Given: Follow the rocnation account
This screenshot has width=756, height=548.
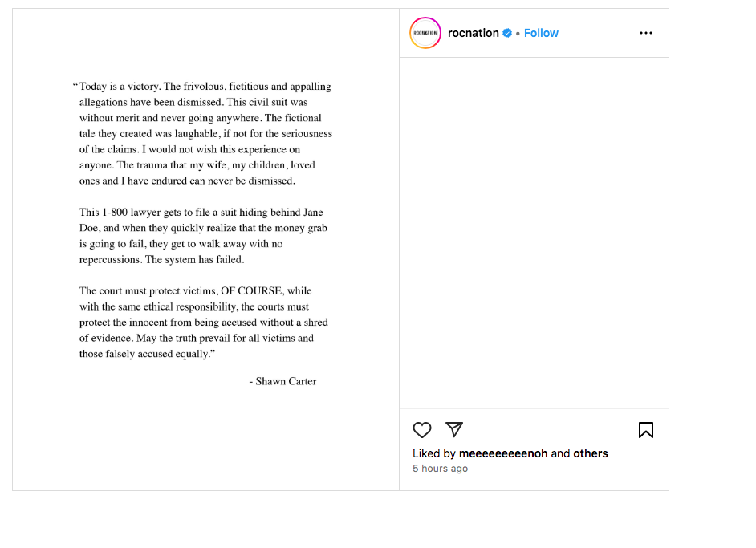Looking at the screenshot, I should tap(541, 33).
